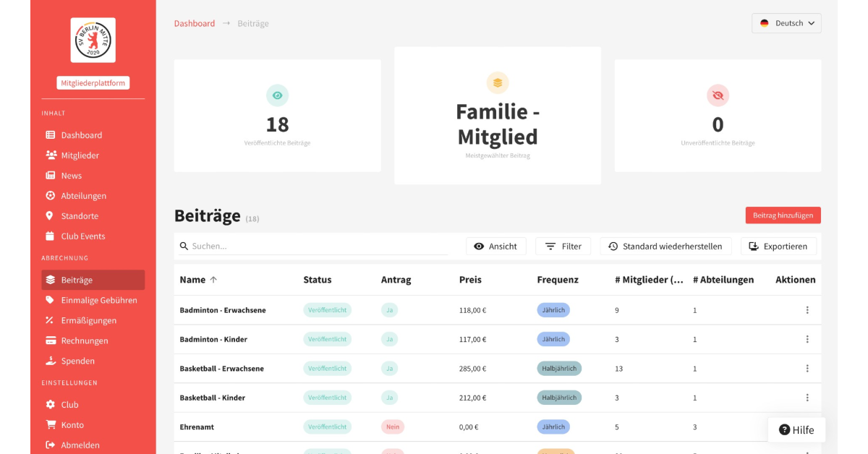868x454 pixels.
Task: Open the Hilfe help button
Action: (x=796, y=430)
